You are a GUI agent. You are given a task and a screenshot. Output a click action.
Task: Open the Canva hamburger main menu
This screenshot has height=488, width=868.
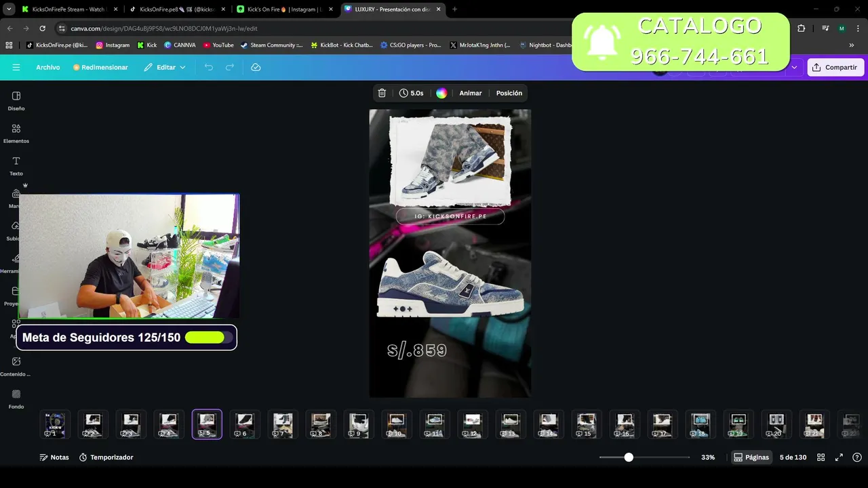16,67
